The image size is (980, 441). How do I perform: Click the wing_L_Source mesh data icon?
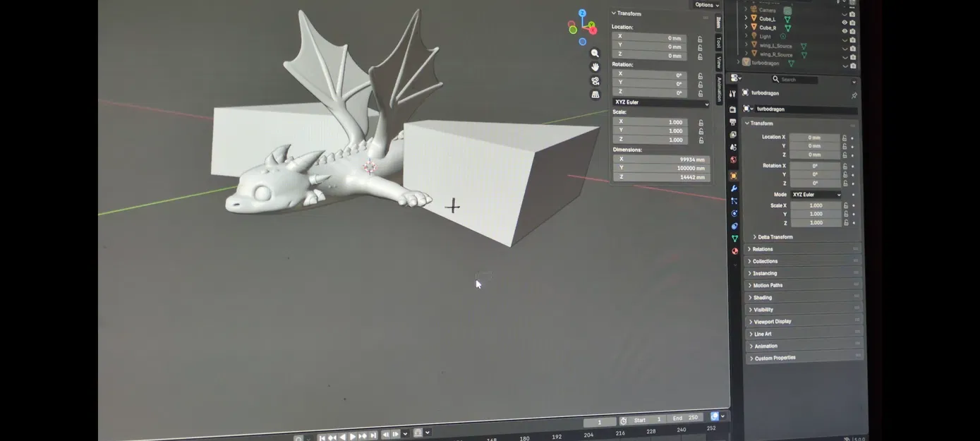click(804, 46)
